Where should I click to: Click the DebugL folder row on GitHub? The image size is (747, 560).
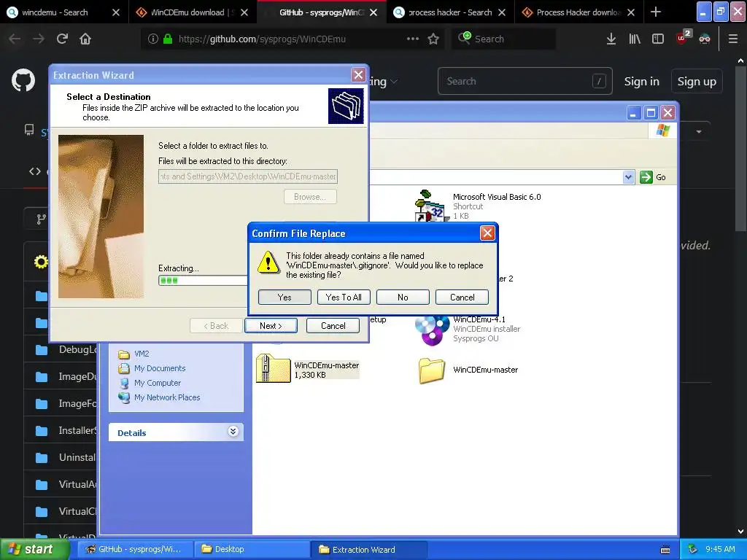61,349
